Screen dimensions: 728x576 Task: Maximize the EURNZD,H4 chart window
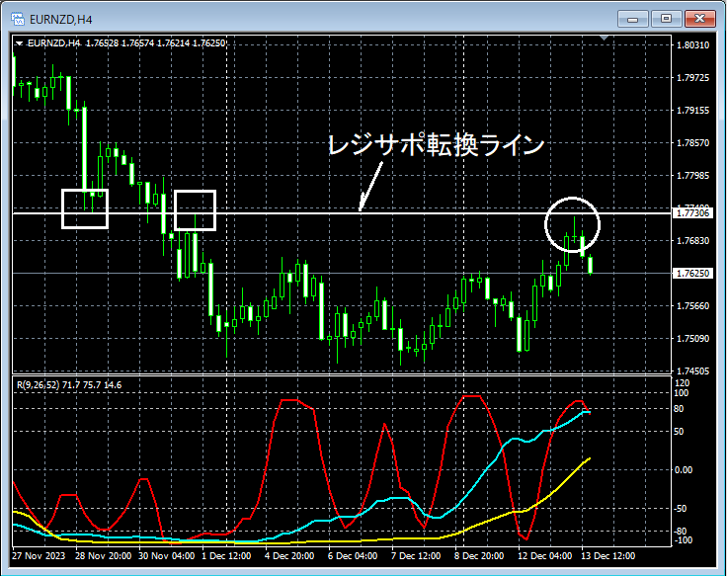666,19
